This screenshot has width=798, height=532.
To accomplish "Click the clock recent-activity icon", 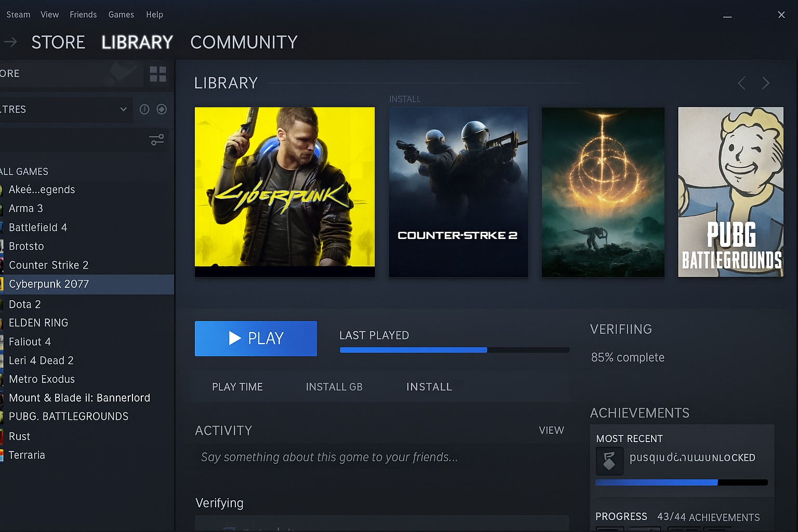I will click(144, 109).
